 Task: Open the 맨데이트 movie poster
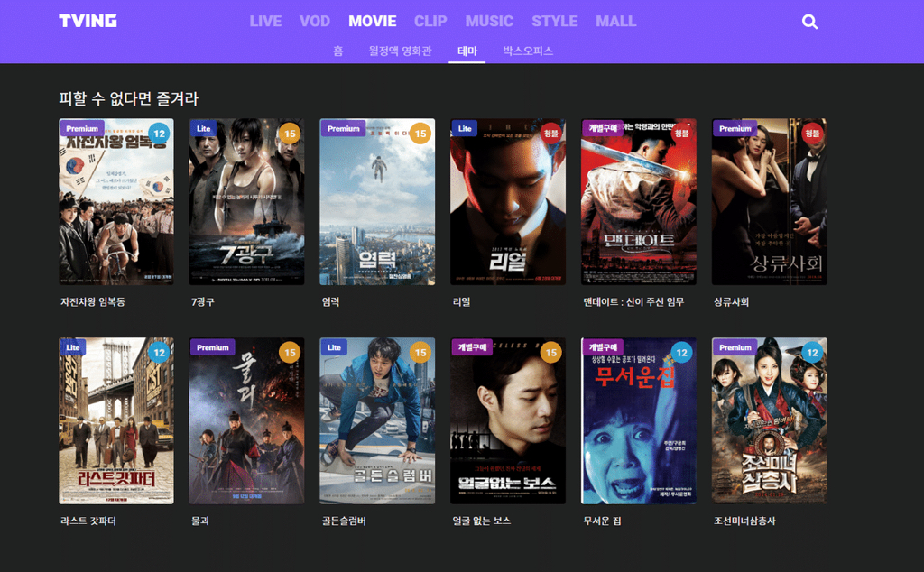click(x=639, y=201)
